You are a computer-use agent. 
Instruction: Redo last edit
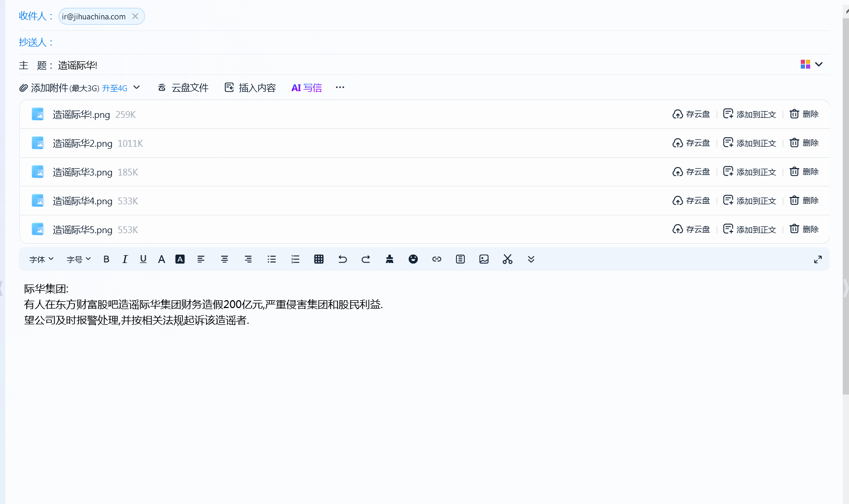tap(366, 259)
